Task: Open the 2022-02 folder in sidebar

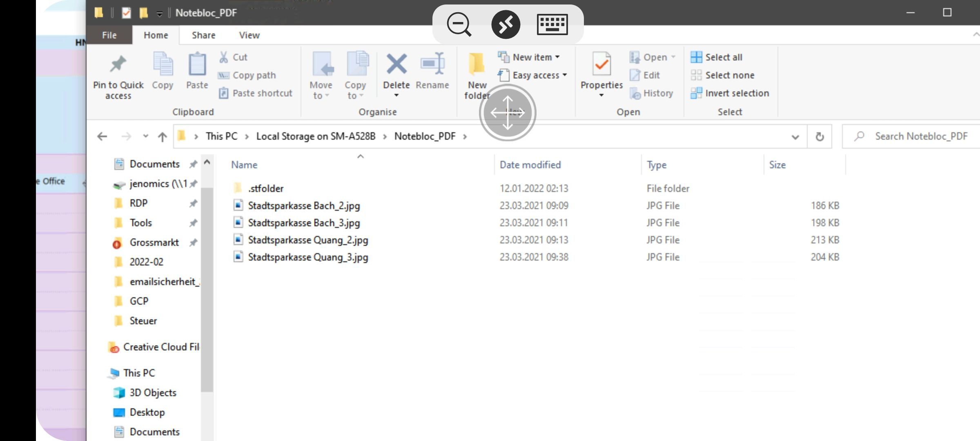Action: point(146,262)
